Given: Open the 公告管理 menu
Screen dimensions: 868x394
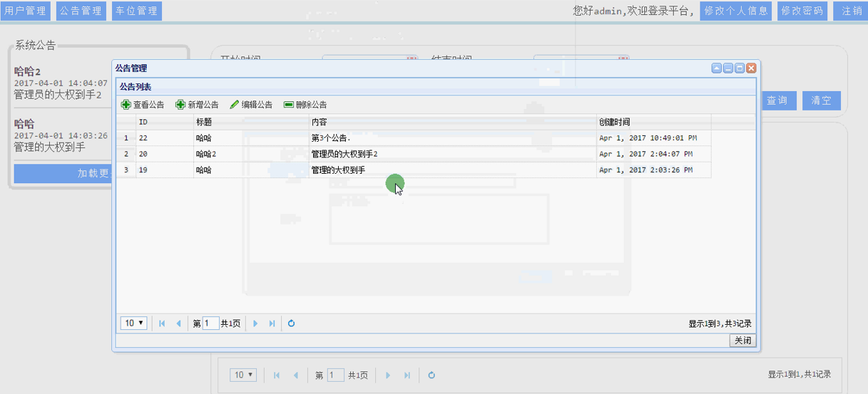Looking at the screenshot, I should tap(81, 11).
